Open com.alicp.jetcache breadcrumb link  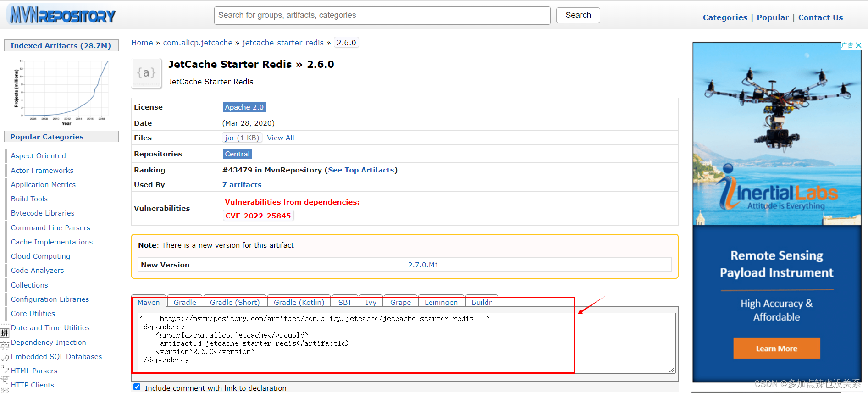[x=198, y=43]
